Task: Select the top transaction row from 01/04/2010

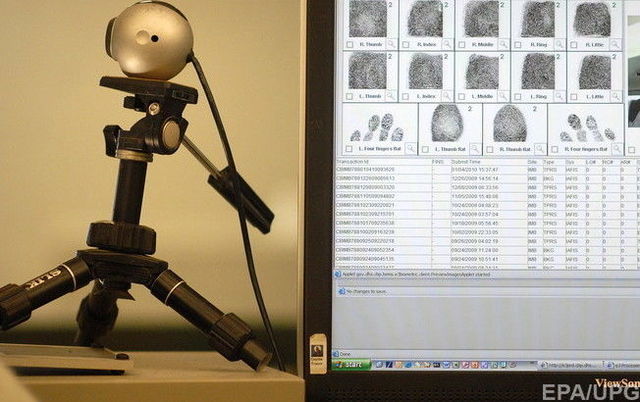Action: [x=420, y=170]
